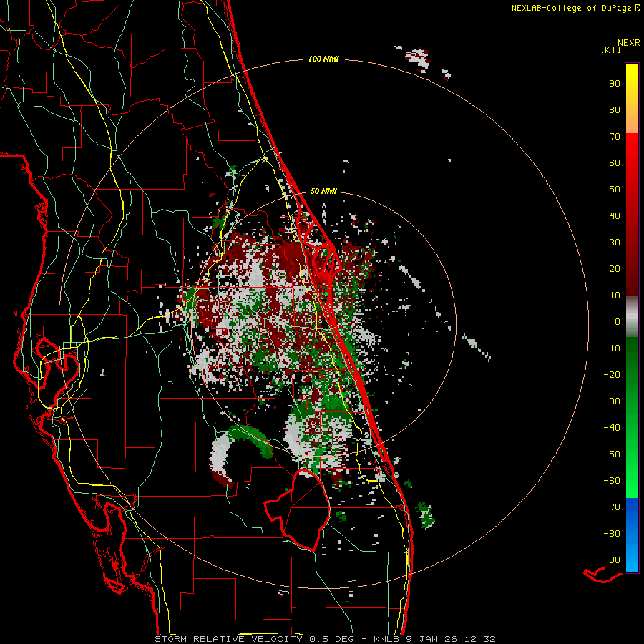
Task: Click the -50 value on color scale
Action: point(612,454)
